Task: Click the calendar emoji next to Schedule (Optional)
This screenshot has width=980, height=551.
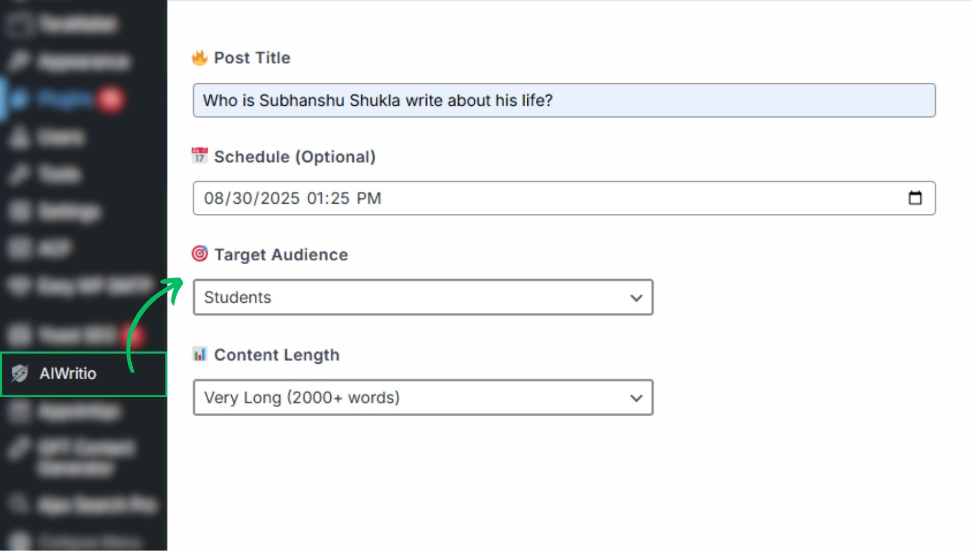Action: [x=199, y=157]
